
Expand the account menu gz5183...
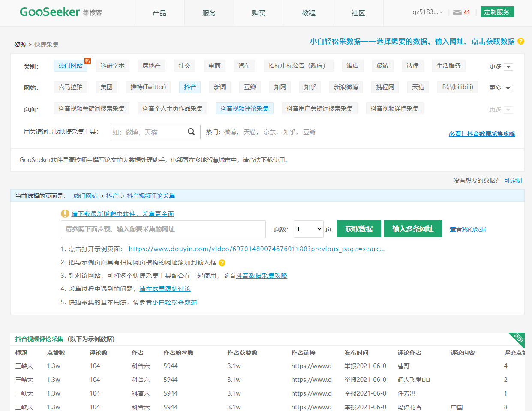427,12
